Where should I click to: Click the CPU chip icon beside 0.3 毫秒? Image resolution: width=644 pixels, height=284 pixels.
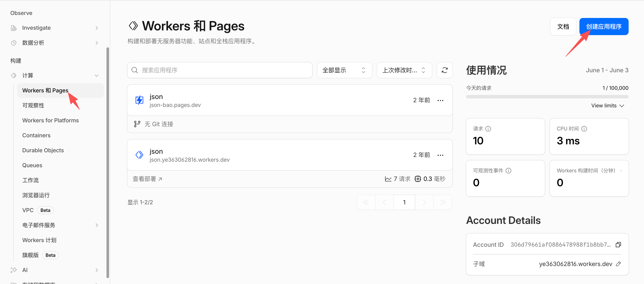(418, 179)
